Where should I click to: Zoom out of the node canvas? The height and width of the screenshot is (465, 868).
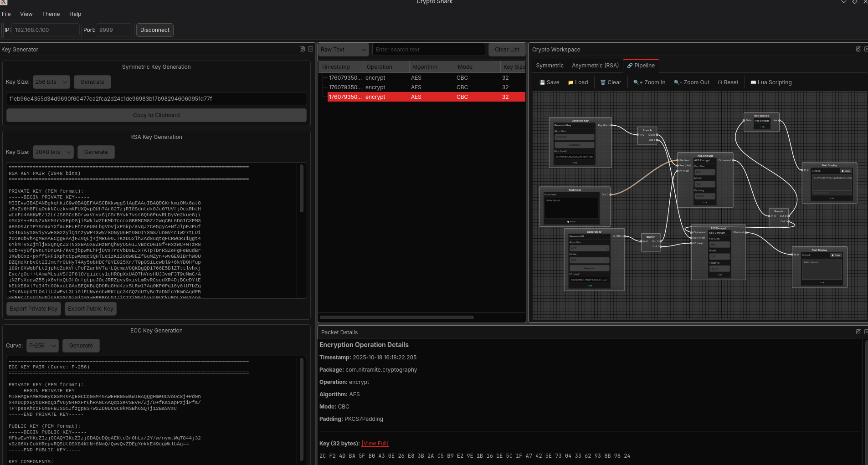pyautogui.click(x=691, y=82)
